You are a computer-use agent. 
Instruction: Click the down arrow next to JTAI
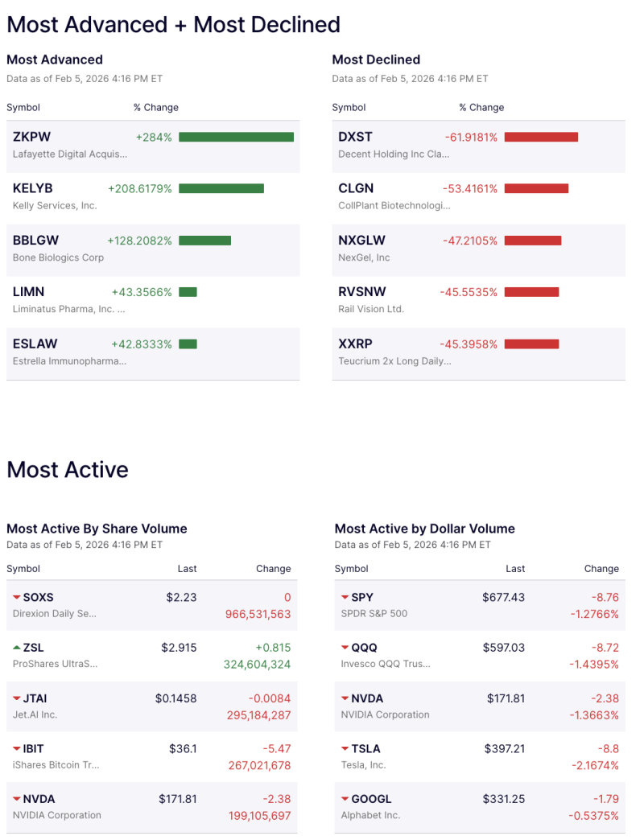(15, 698)
